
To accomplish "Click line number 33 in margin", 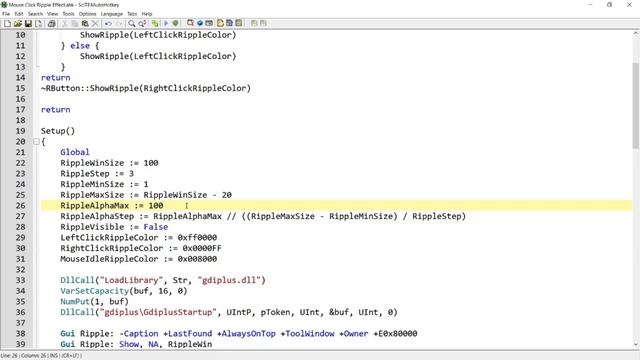I will pyautogui.click(x=20, y=280).
